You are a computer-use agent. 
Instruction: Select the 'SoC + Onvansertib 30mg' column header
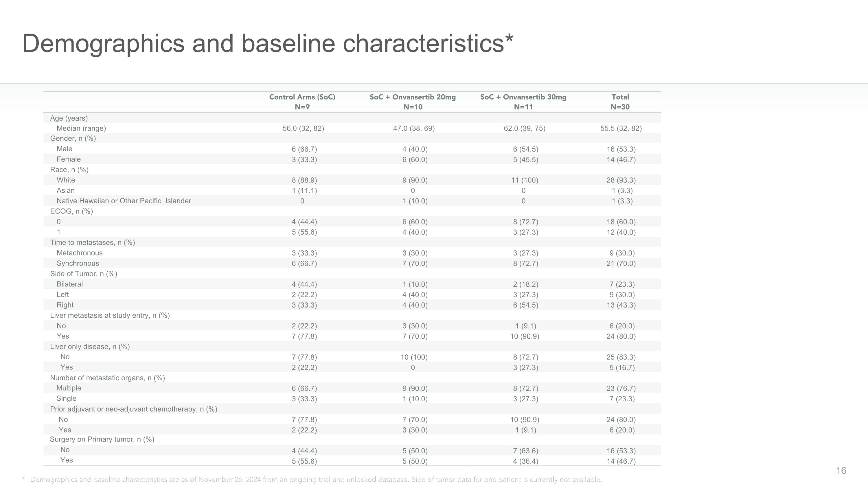[x=523, y=102]
